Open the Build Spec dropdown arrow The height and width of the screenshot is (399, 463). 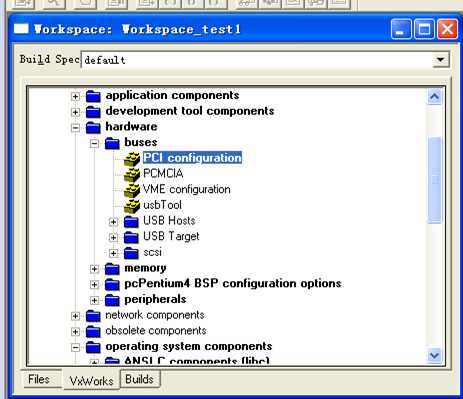441,60
